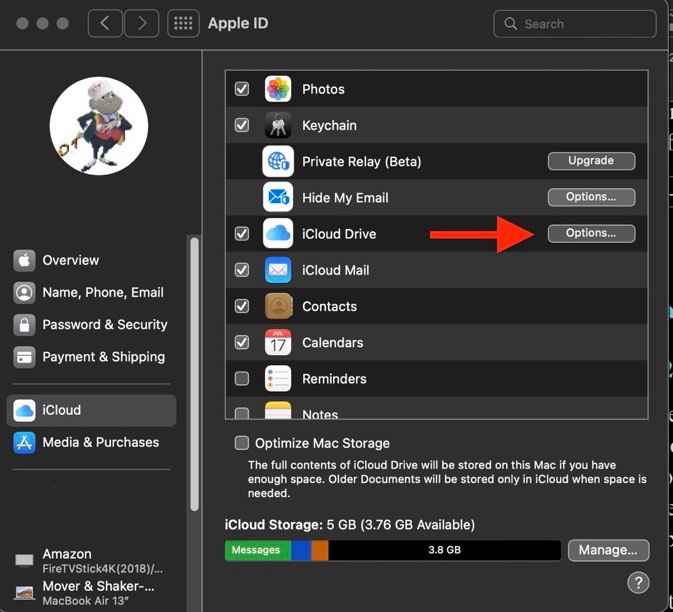This screenshot has width=673, height=612.
Task: Click the iCloud Mail envelope icon
Action: click(x=278, y=270)
